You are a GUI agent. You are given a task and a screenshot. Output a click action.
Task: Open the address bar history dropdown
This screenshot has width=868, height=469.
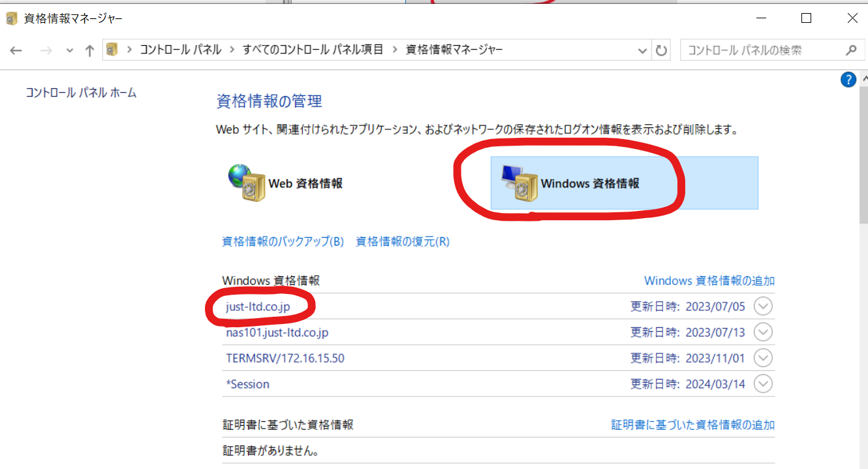pyautogui.click(x=642, y=50)
